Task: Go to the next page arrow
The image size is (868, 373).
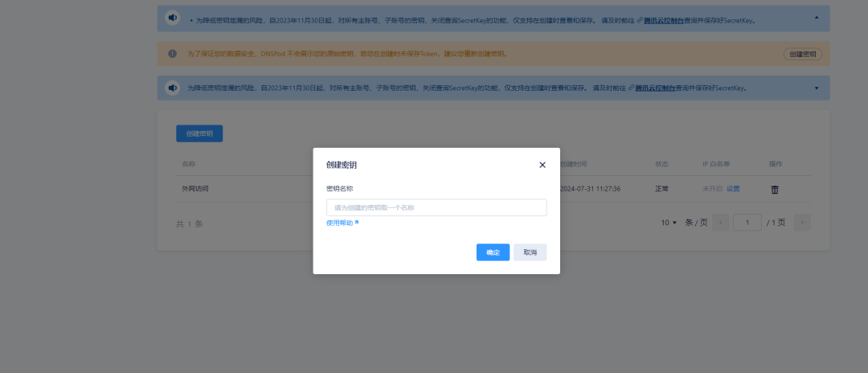Action: pyautogui.click(x=802, y=223)
